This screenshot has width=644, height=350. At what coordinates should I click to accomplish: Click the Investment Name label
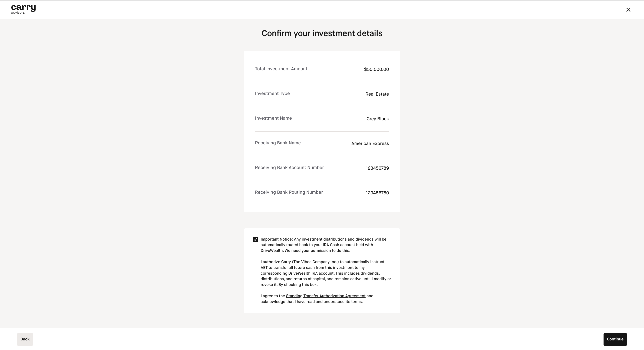pos(273,118)
